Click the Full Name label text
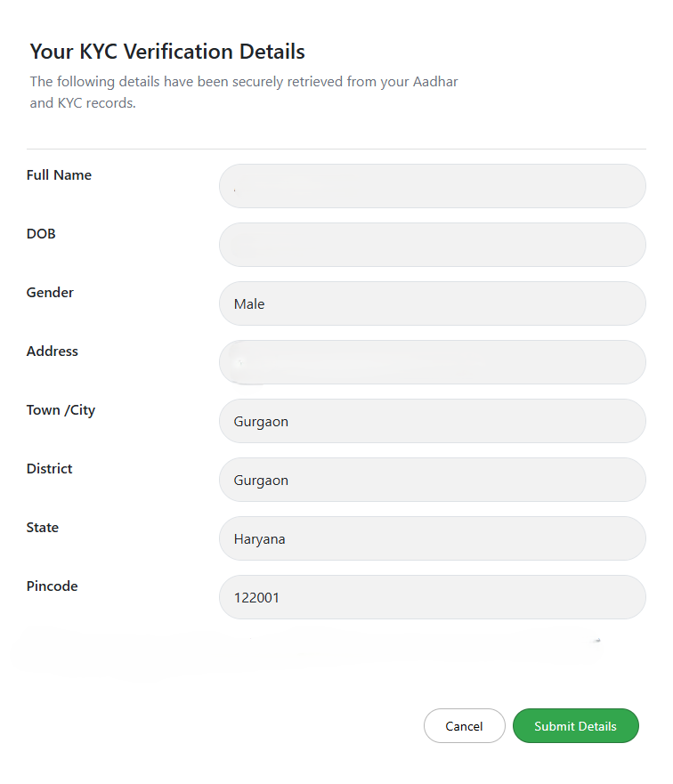673x784 pixels. [x=59, y=174]
